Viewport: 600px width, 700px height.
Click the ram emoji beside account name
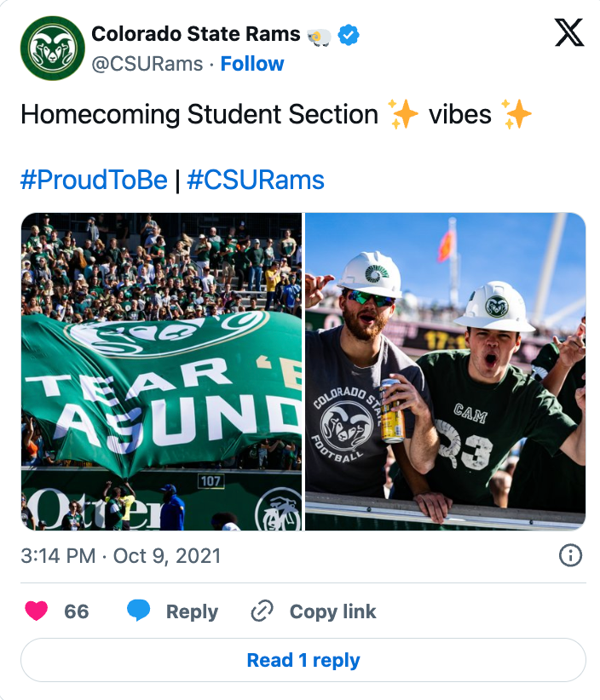(320, 35)
